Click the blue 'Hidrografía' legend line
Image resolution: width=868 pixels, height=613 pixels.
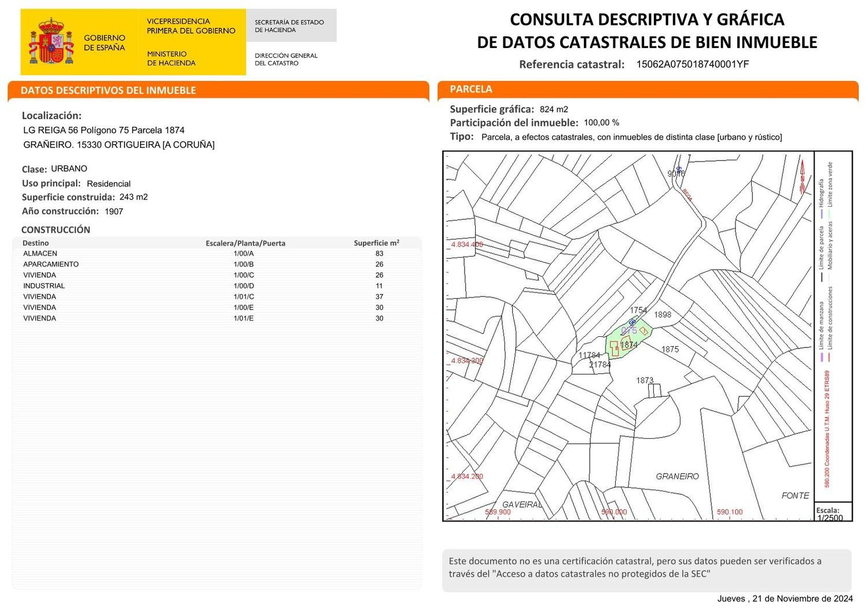coord(821,214)
